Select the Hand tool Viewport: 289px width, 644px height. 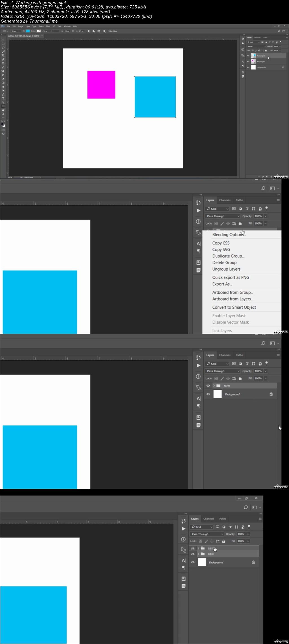[x=3, y=110]
